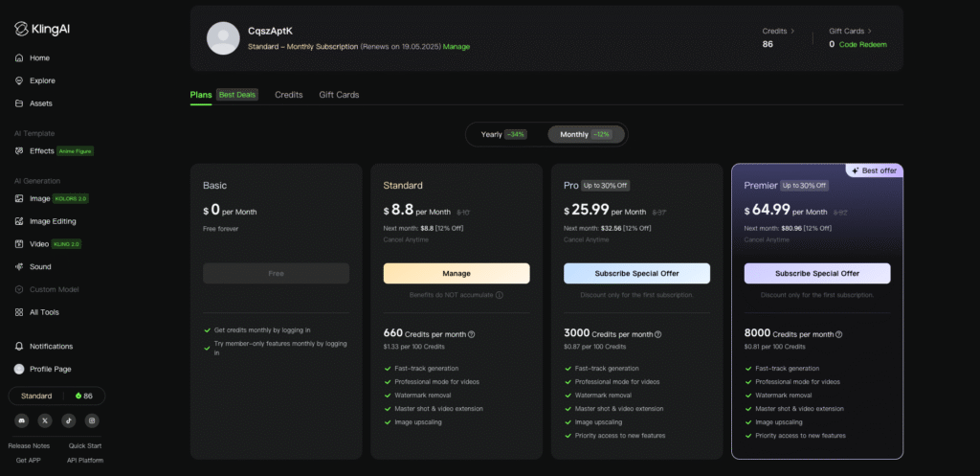The width and height of the screenshot is (980, 476).
Task: Click the 'Free forever' text in Basic
Action: (221, 229)
